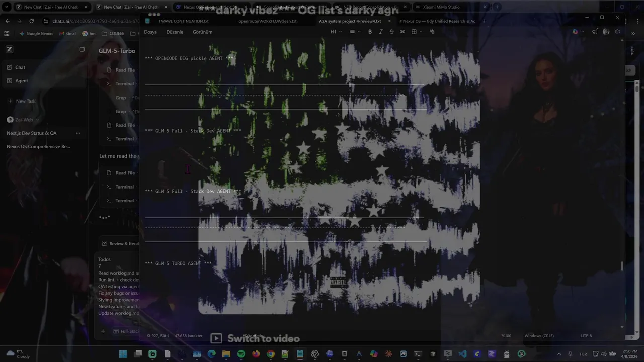Toggle italic formatting in Notepad toolbar
Image resolution: width=644 pixels, height=362 pixels.
click(381, 32)
